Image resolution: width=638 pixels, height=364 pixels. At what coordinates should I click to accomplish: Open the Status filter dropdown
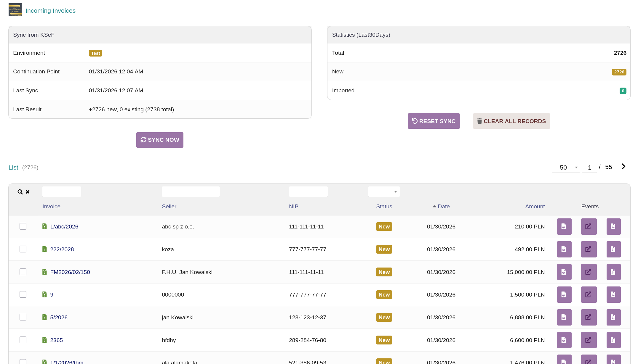384,192
